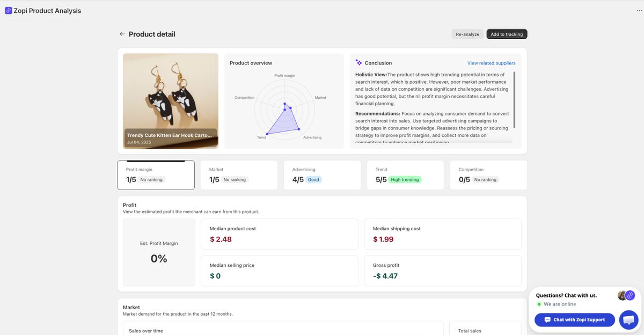Select the Trend metric card
This screenshot has width=644, height=335.
coord(405,174)
